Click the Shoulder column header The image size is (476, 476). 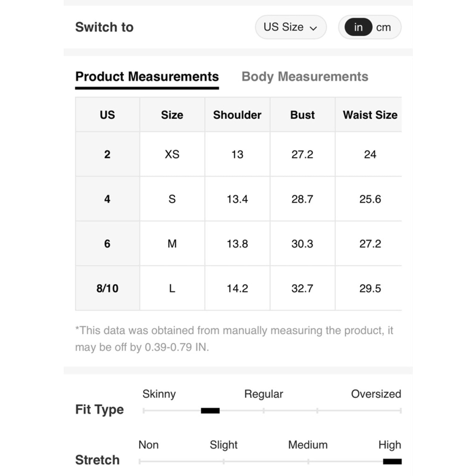pos(237,115)
